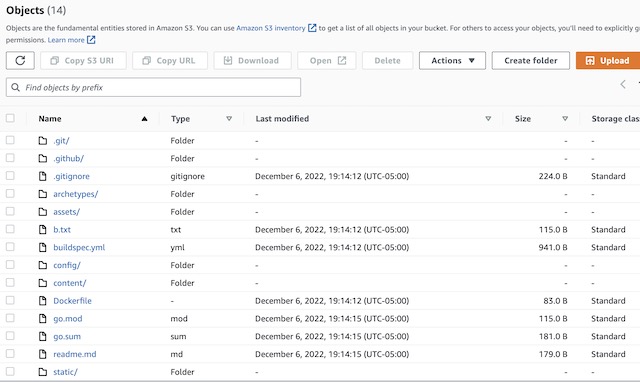The width and height of the screenshot is (640, 382).
Task: Click the Copy S3 URI button
Action: [x=83, y=60]
